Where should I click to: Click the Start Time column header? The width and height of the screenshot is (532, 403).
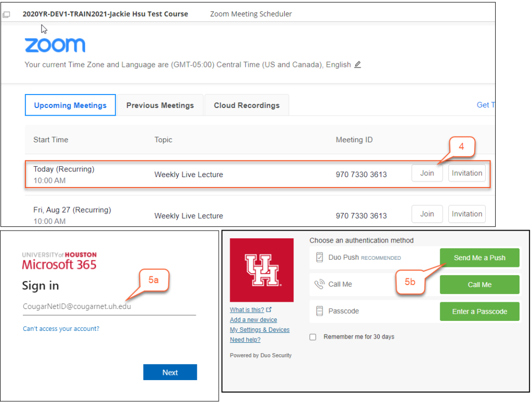50,140
